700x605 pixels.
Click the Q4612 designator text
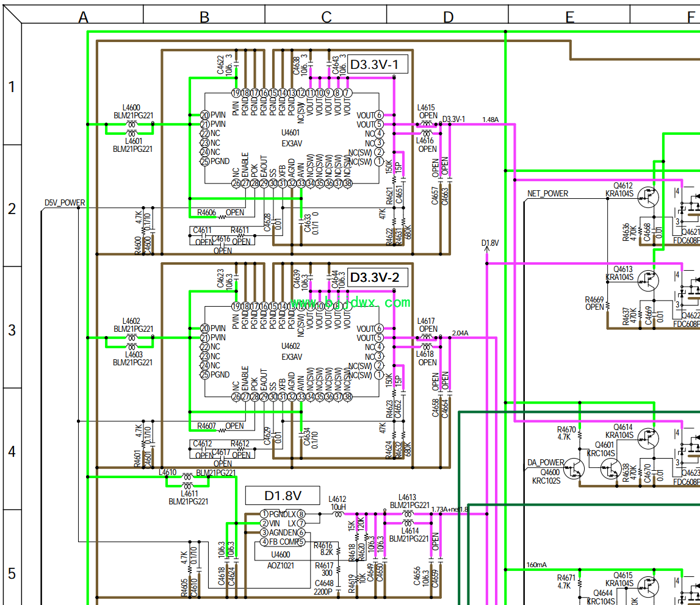click(x=622, y=185)
